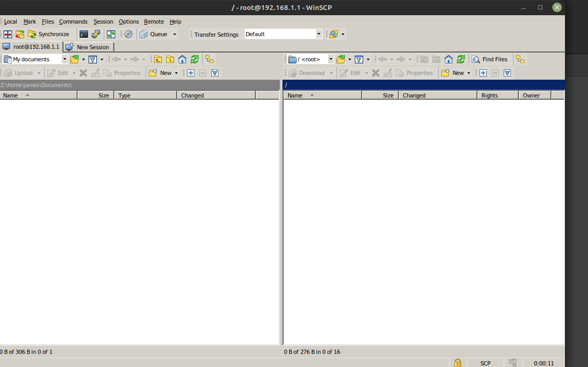
Task: Open local parent directory folder icon
Action: click(158, 59)
